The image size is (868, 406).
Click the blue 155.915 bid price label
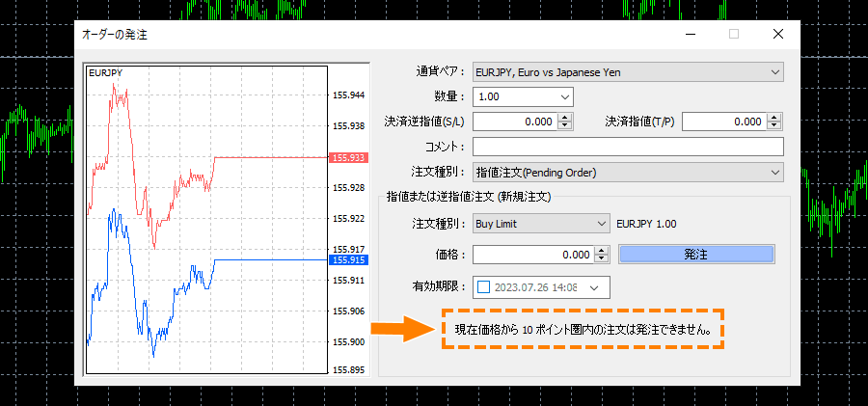click(x=346, y=260)
